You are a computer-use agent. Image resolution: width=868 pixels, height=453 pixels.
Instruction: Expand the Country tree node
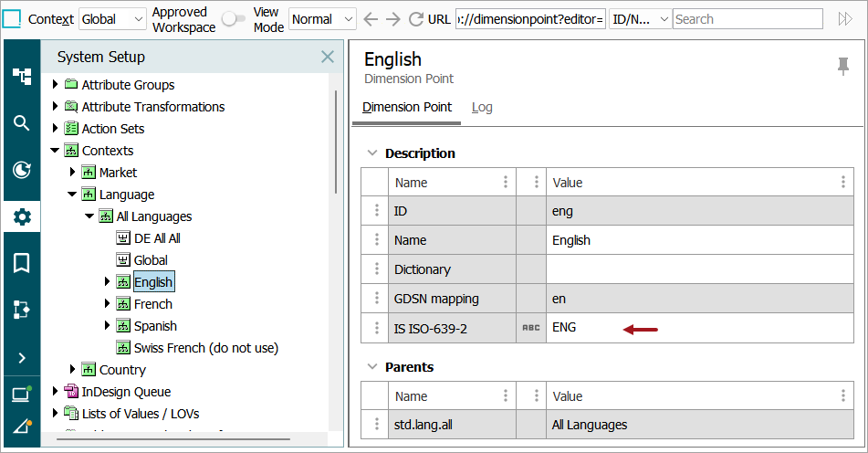coord(72,369)
